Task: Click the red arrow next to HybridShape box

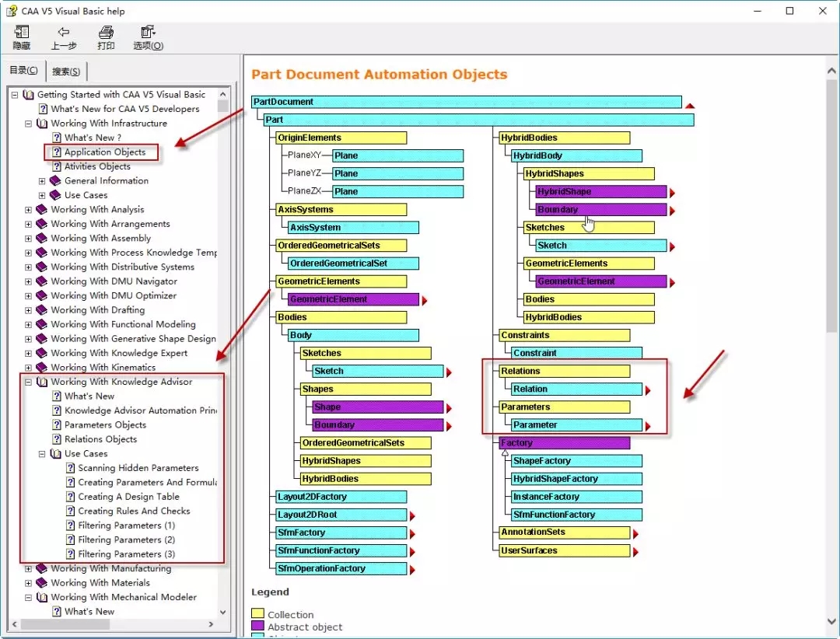Action: point(672,193)
